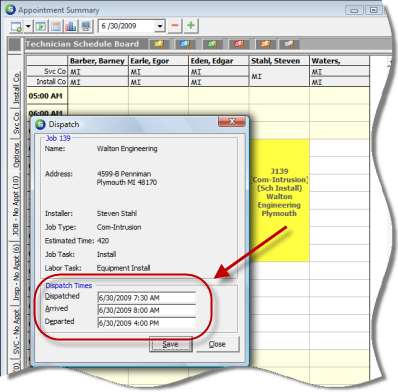Image resolution: width=398 pixels, height=392 pixels.
Task: Click the new appointment icon in toolbar
Action: click(x=16, y=26)
